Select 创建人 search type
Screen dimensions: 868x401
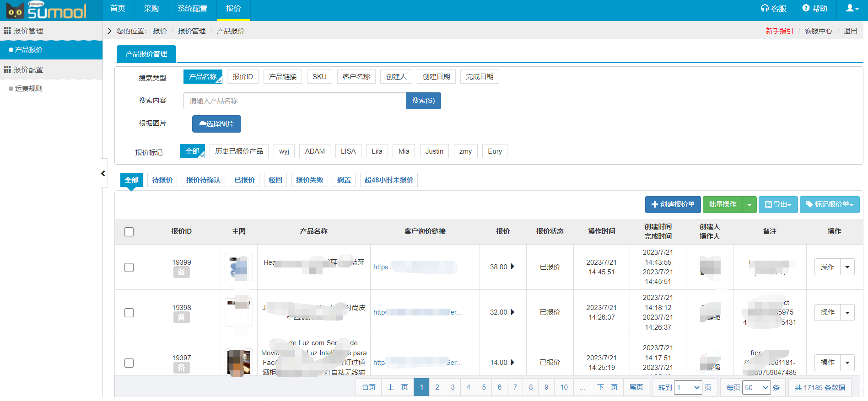pyautogui.click(x=396, y=77)
